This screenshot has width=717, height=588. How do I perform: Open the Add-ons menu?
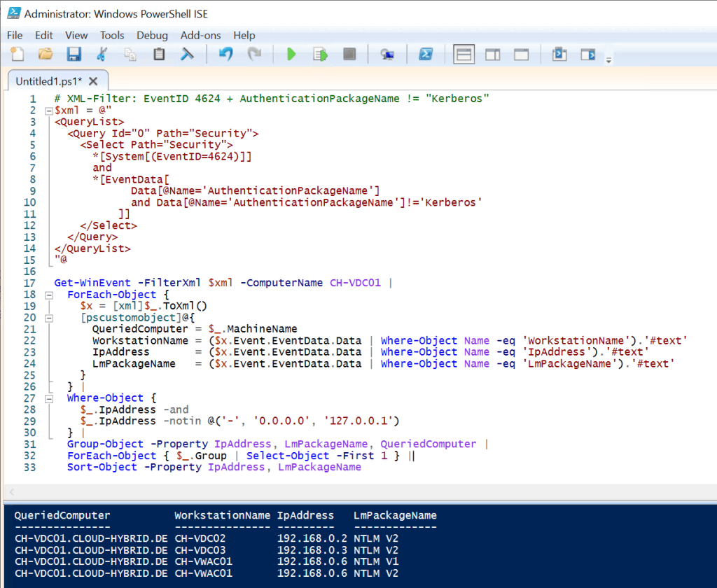click(200, 35)
